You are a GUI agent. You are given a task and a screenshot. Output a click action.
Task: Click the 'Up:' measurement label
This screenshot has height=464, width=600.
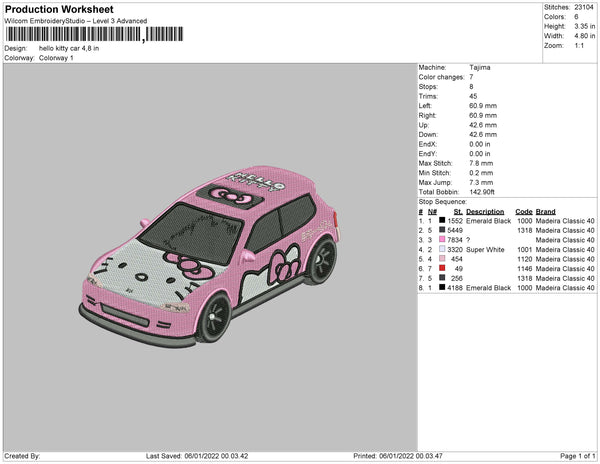[424, 125]
